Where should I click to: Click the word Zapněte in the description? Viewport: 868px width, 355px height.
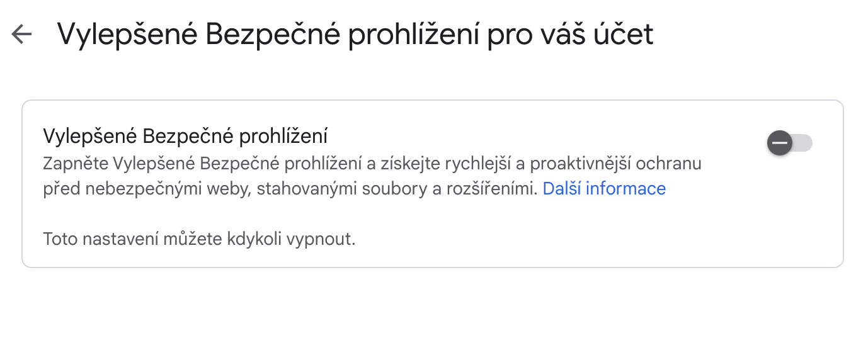click(75, 164)
